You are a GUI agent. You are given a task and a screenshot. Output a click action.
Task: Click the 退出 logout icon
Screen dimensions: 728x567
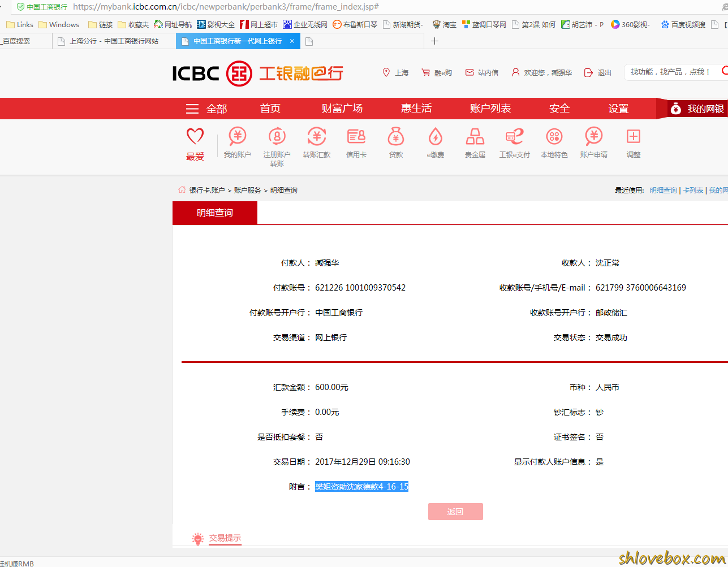coord(588,72)
